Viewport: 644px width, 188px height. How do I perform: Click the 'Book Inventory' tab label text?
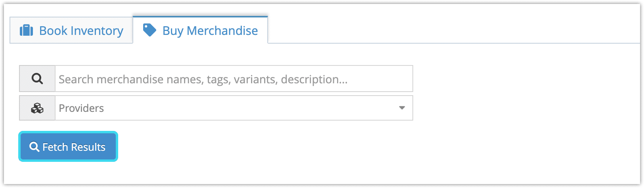pos(81,31)
